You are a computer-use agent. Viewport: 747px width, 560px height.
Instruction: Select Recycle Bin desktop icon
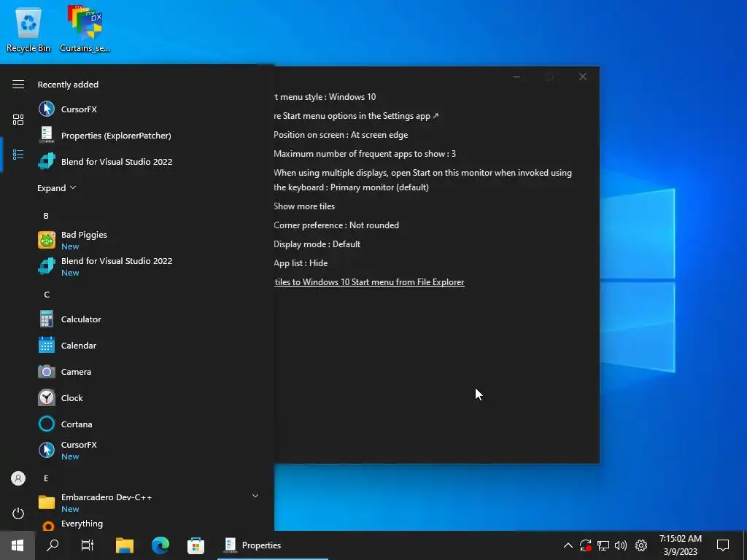click(28, 29)
